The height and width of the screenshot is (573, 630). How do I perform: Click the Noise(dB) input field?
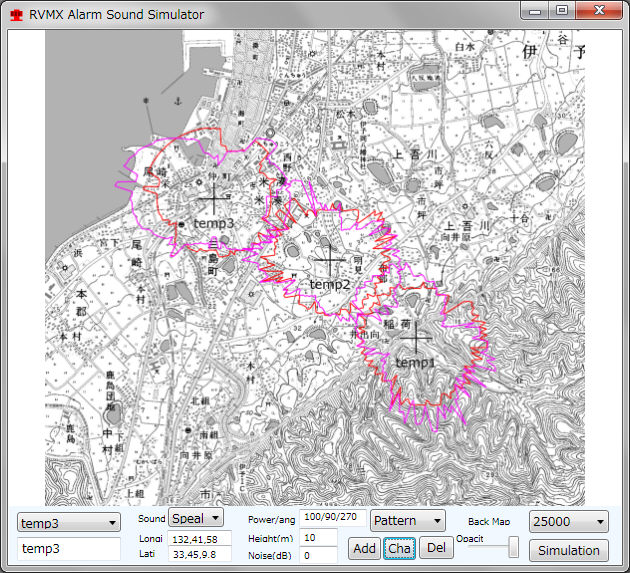[x=318, y=555]
